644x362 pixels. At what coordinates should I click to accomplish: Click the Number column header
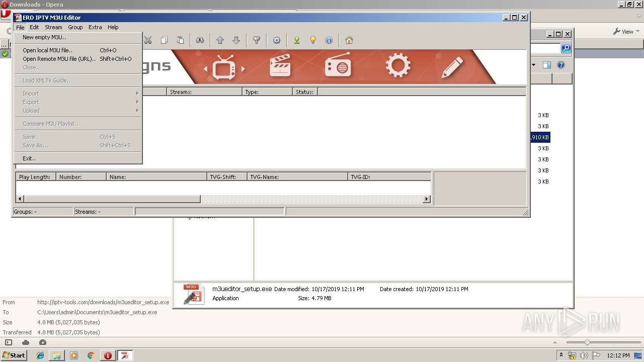coord(81,177)
